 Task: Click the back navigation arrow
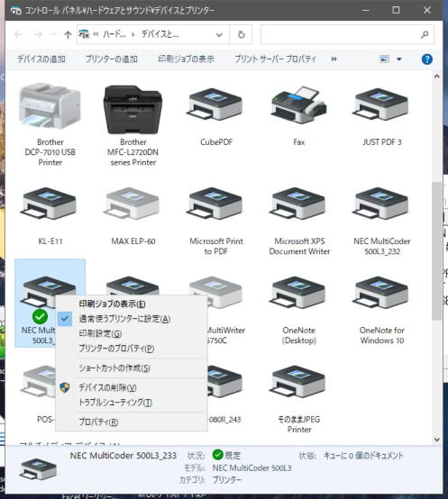click(x=18, y=34)
